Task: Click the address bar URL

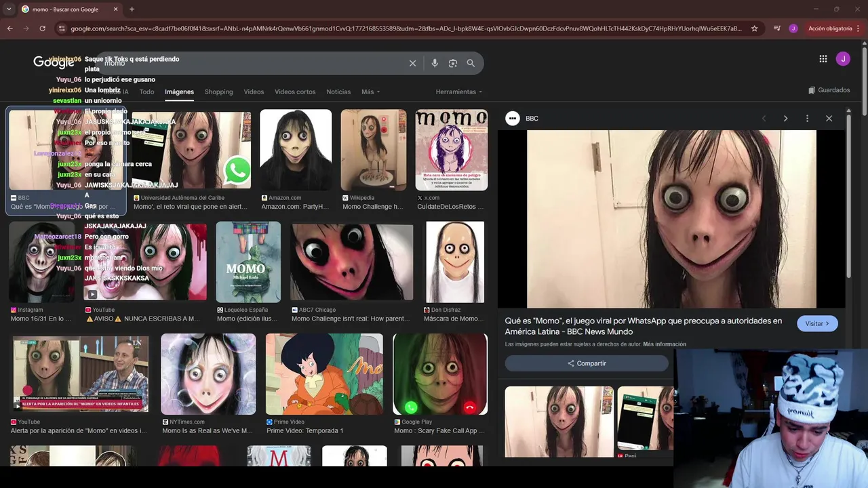Action: [406, 28]
